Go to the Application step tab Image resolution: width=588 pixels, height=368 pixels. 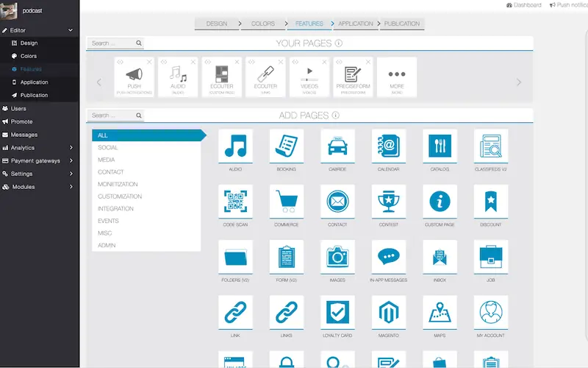point(356,24)
